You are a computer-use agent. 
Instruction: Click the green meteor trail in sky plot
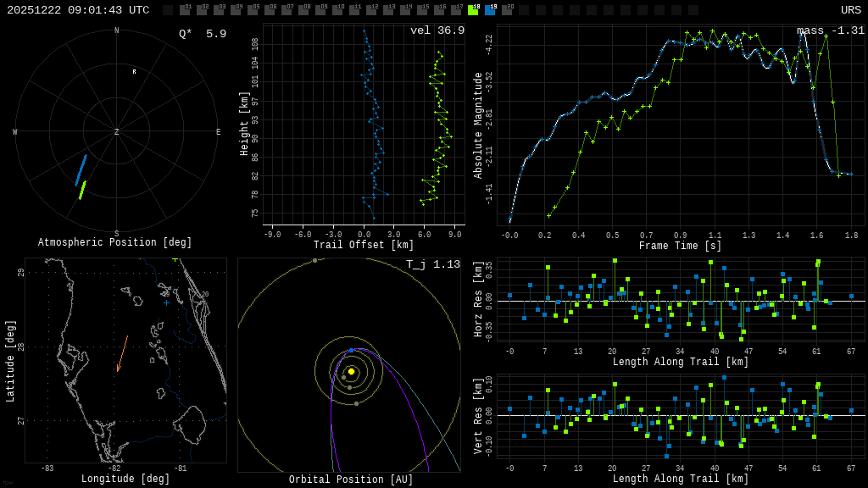coord(82,191)
